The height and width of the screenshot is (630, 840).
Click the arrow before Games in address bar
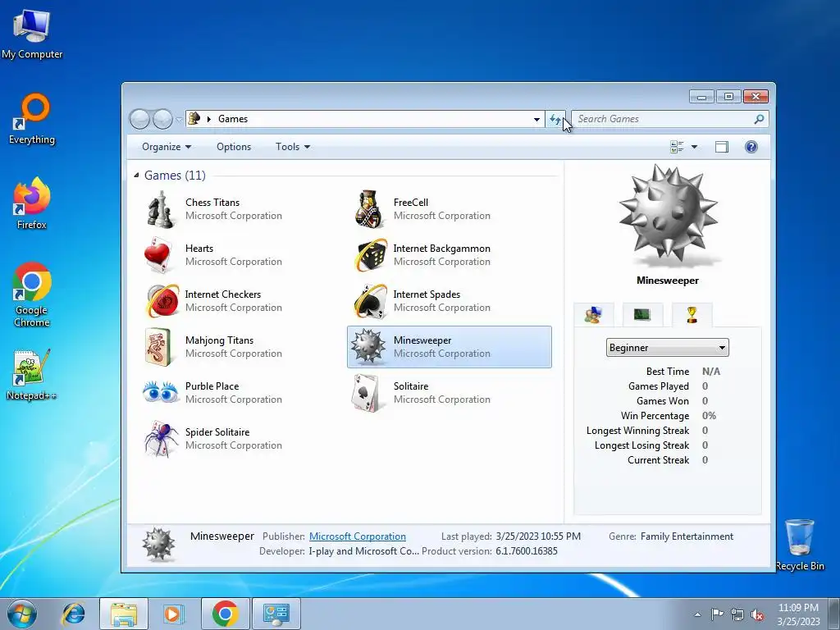pos(209,119)
